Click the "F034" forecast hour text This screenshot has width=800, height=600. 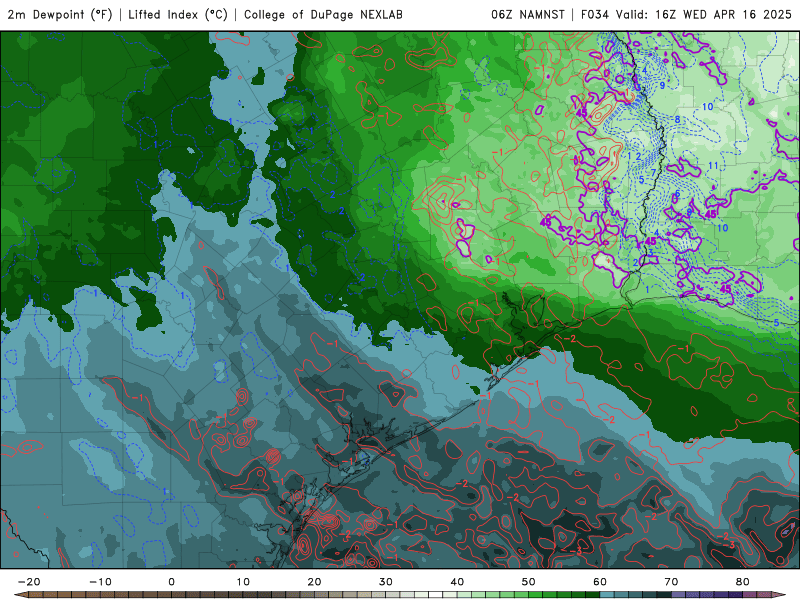point(595,14)
